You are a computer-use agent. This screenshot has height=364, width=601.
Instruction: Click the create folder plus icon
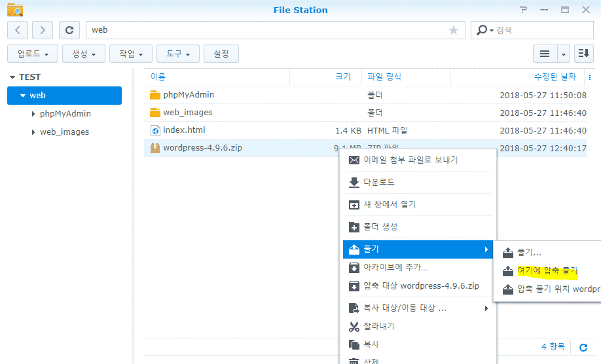coord(354,227)
